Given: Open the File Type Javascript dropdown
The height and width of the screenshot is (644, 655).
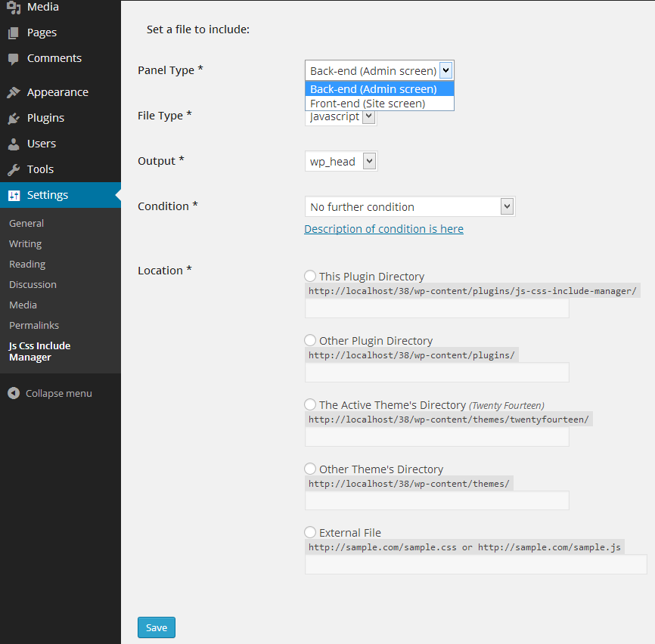Looking at the screenshot, I should point(341,117).
